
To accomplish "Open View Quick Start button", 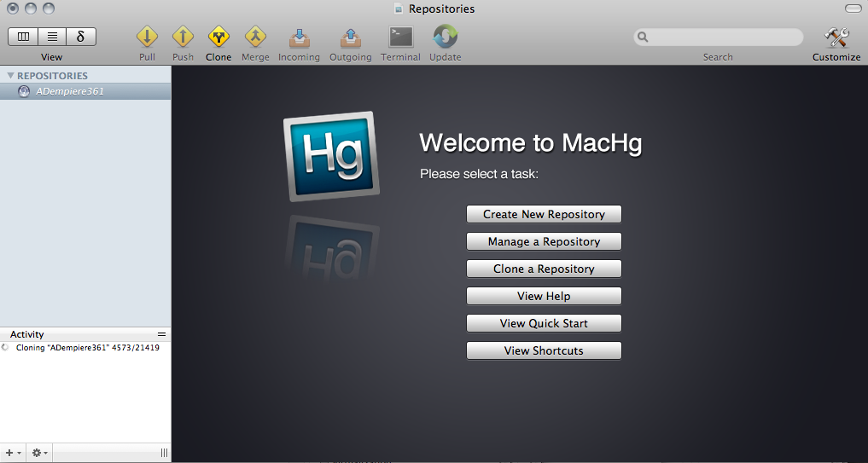I will [544, 323].
